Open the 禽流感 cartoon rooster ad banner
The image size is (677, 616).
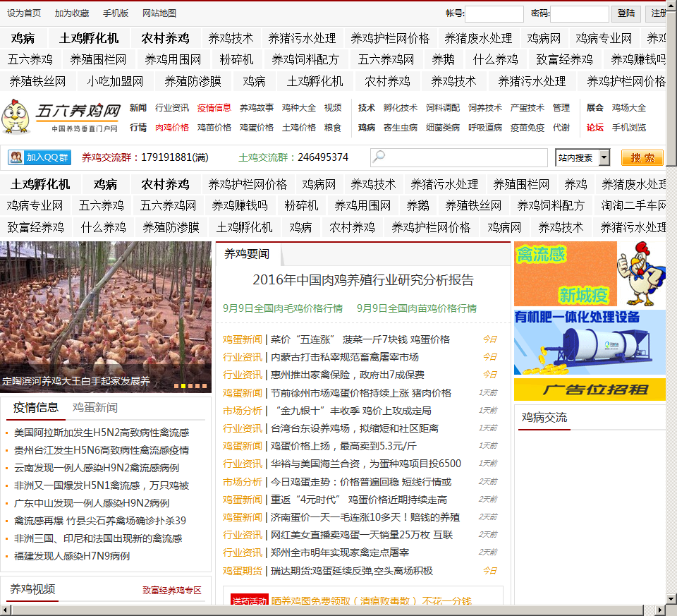[589, 274]
